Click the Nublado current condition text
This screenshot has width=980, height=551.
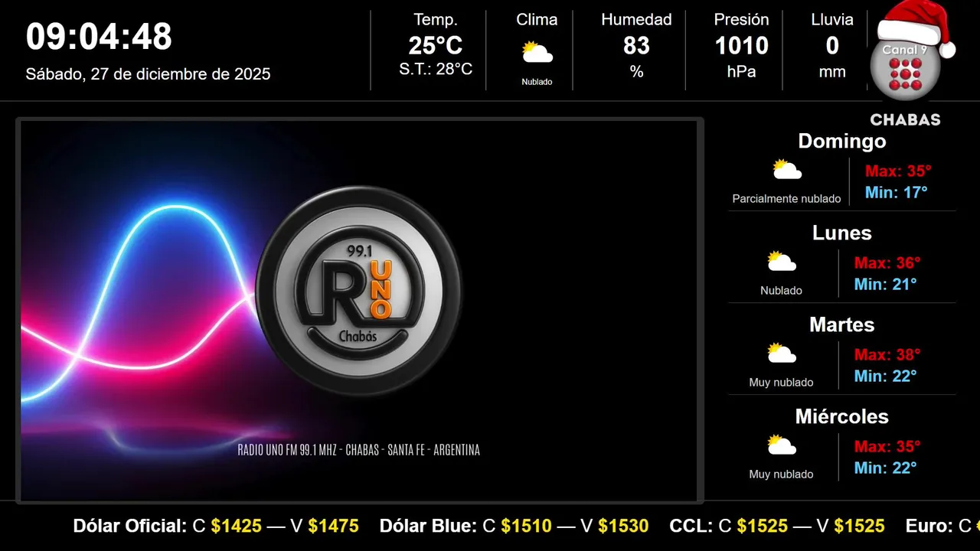537,82
